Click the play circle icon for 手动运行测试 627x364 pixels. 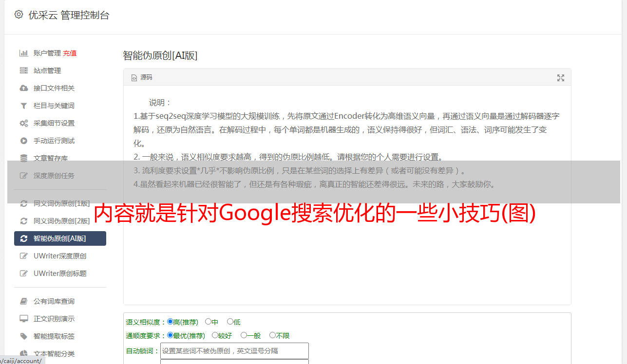pyautogui.click(x=23, y=141)
